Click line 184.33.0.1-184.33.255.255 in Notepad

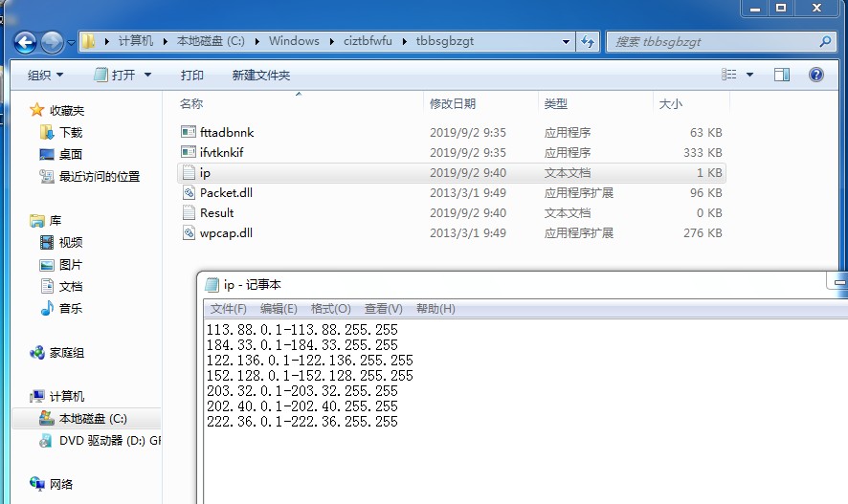click(x=301, y=344)
